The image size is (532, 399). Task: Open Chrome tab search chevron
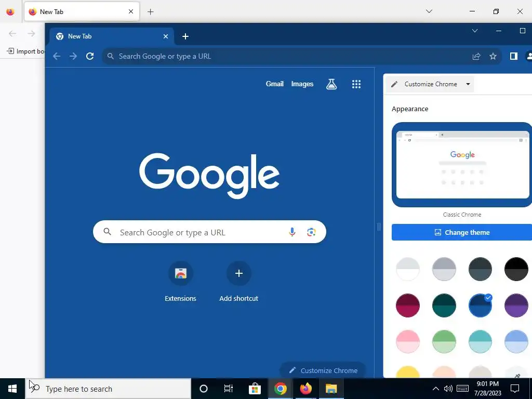click(475, 31)
